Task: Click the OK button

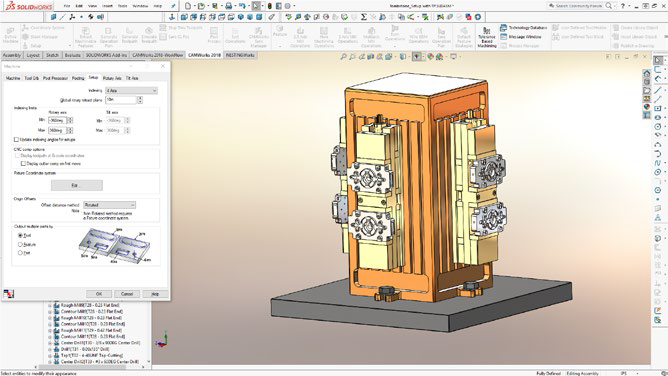Action: coord(99,294)
